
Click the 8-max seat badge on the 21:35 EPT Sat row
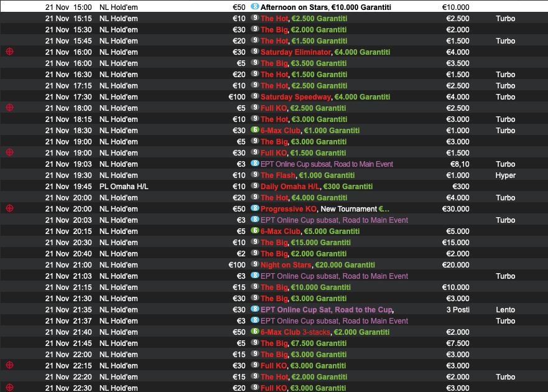click(x=255, y=309)
